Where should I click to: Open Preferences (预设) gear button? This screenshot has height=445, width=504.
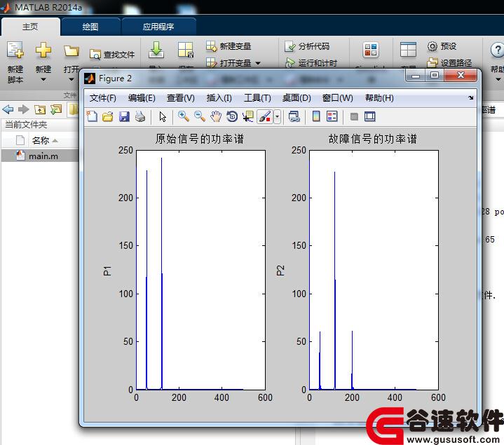point(442,46)
